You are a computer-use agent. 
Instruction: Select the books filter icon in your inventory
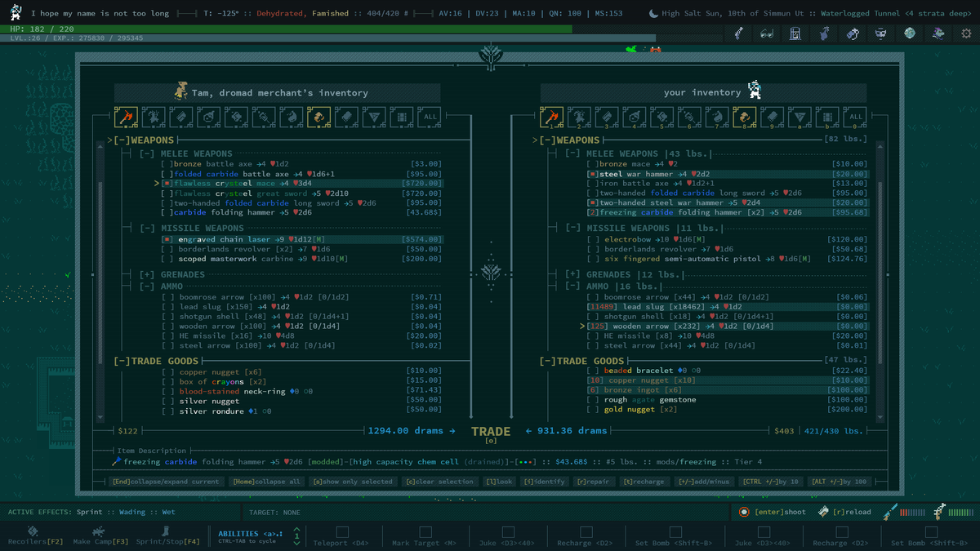(x=772, y=117)
